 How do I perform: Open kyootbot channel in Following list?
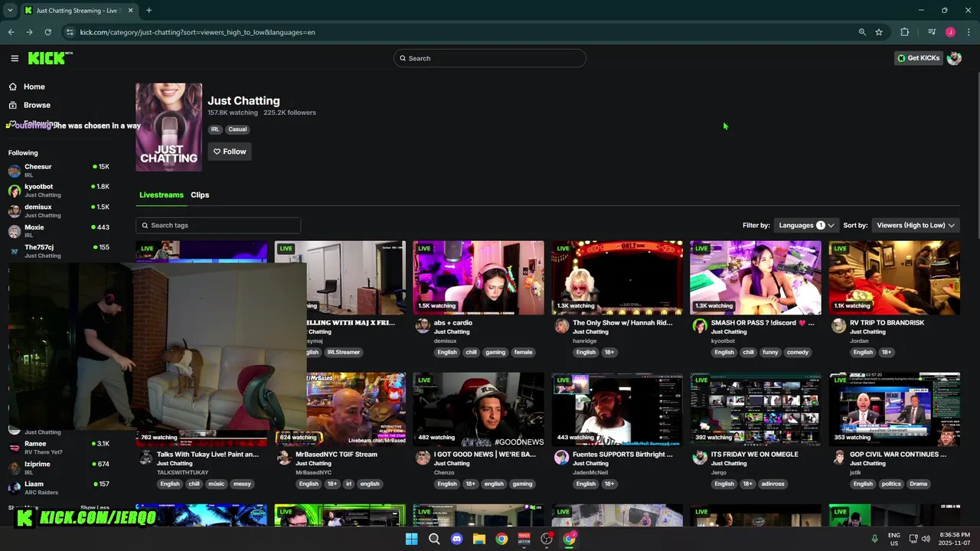pyautogui.click(x=59, y=190)
